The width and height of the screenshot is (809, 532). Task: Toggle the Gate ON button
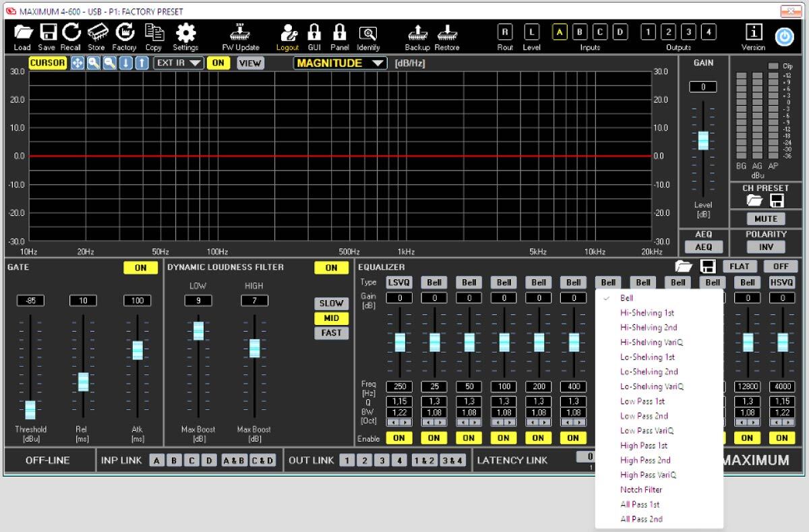click(x=140, y=268)
